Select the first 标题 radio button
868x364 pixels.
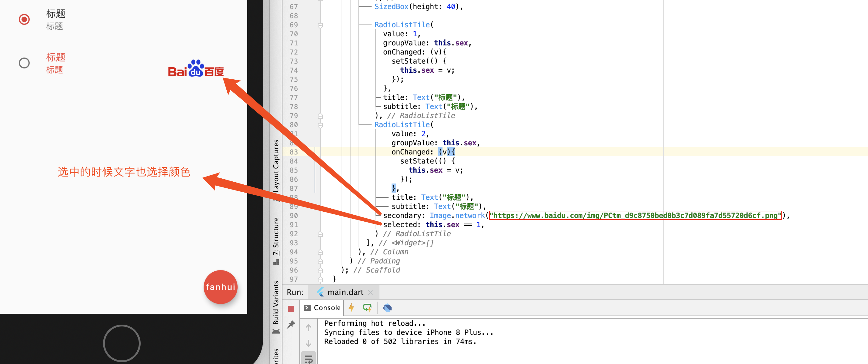(x=24, y=19)
